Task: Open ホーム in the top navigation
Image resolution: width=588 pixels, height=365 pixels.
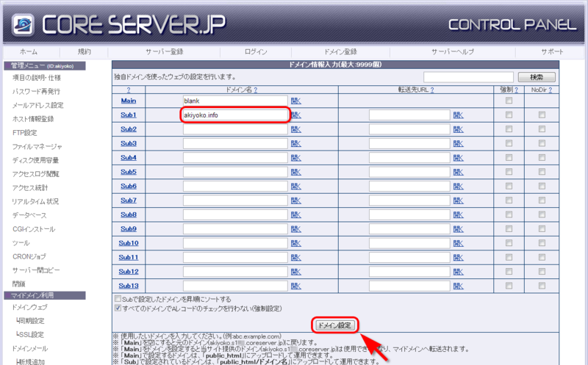Action: pyautogui.click(x=29, y=51)
